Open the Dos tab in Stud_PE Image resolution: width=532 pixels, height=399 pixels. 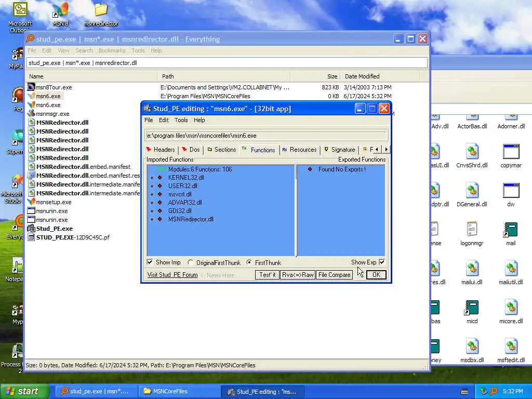[x=191, y=150]
